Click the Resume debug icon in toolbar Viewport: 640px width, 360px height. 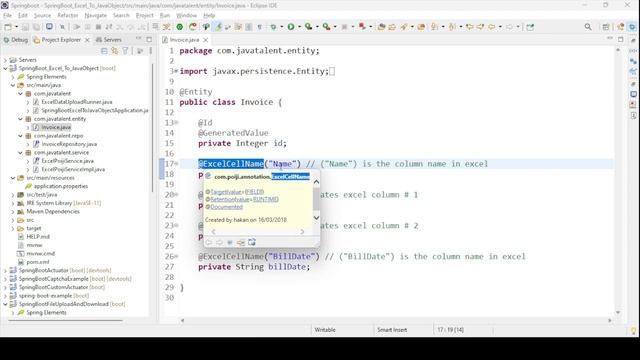point(76,27)
